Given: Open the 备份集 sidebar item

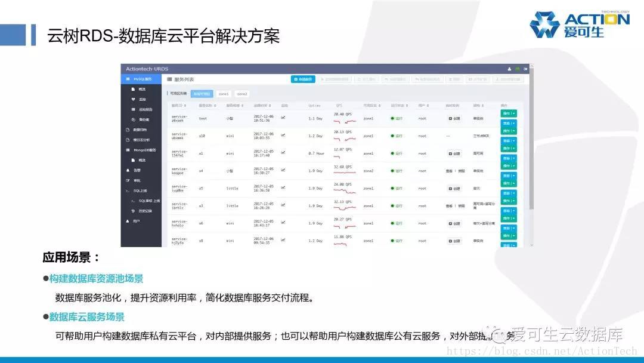Looking at the screenshot, I should 141,119.
